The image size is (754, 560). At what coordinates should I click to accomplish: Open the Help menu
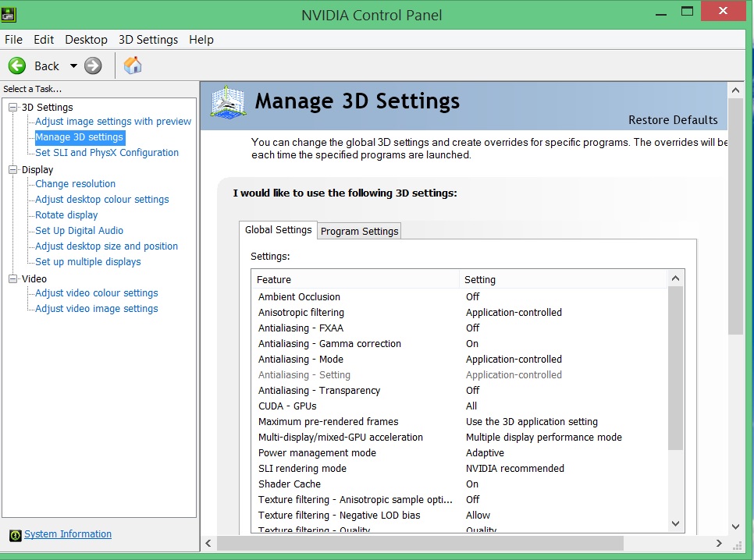click(201, 40)
